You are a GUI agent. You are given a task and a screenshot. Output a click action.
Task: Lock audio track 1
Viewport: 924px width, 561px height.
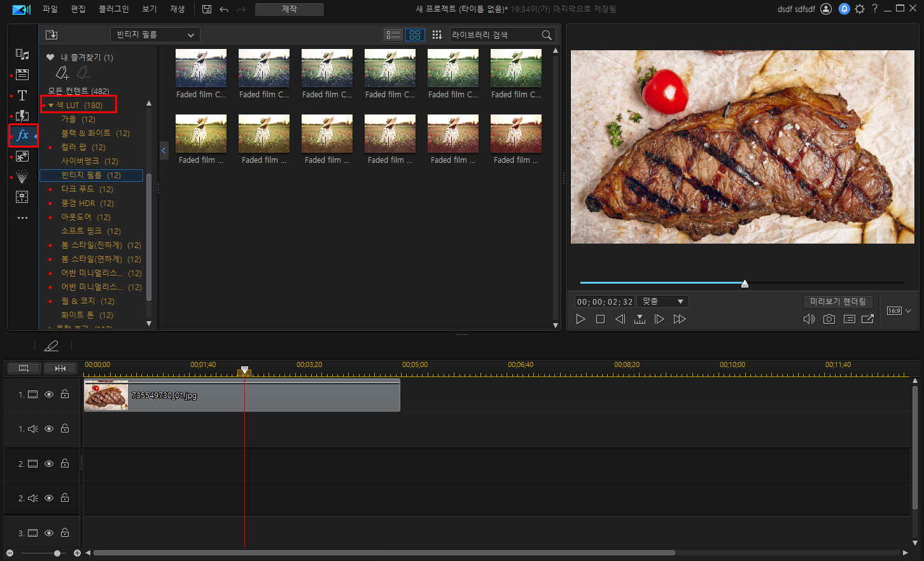coord(65,429)
